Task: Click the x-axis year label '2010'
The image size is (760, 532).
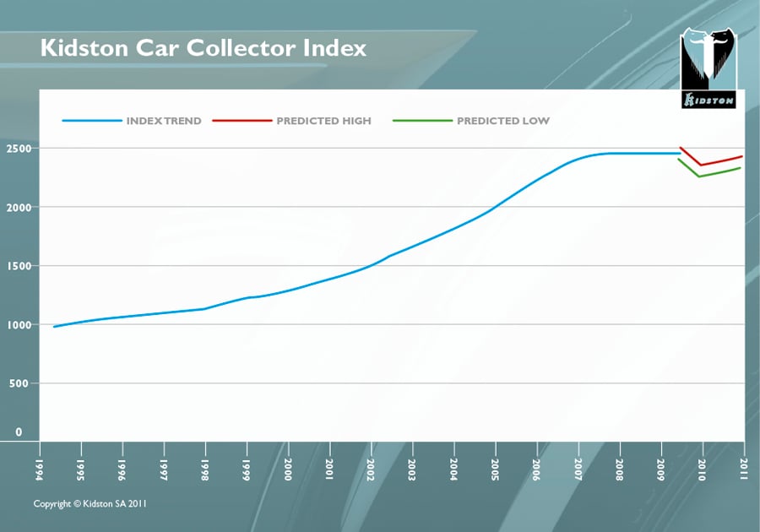Action: click(702, 470)
